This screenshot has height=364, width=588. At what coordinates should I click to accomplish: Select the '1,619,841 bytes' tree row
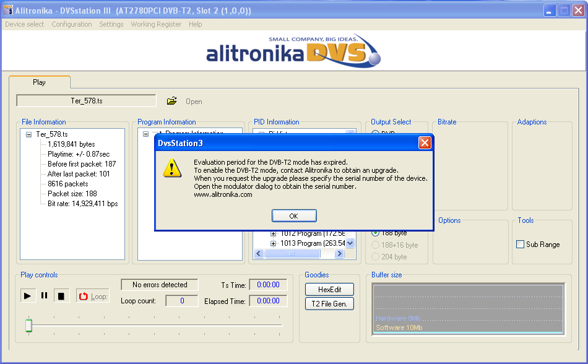point(71,144)
